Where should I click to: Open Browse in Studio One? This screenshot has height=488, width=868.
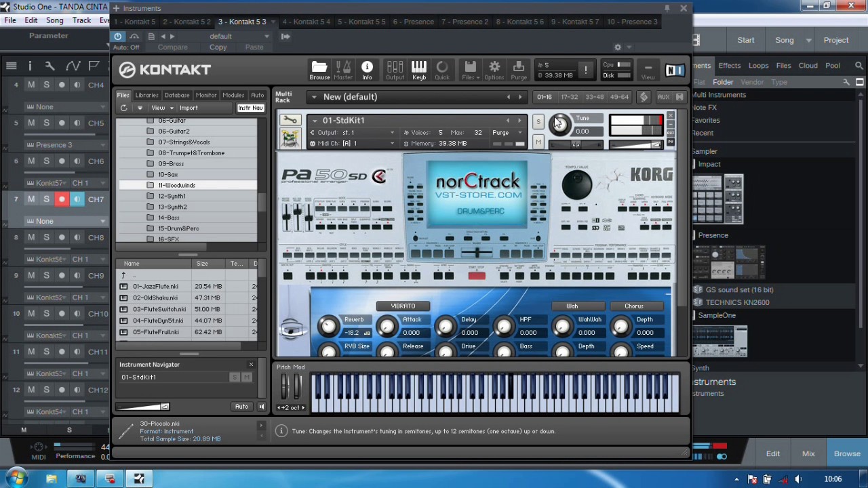tap(847, 454)
